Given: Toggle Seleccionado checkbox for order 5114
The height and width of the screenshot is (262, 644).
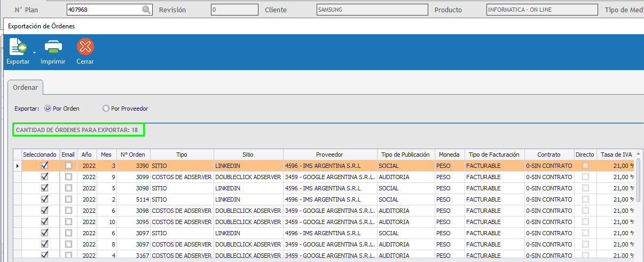Looking at the screenshot, I should pos(45,199).
